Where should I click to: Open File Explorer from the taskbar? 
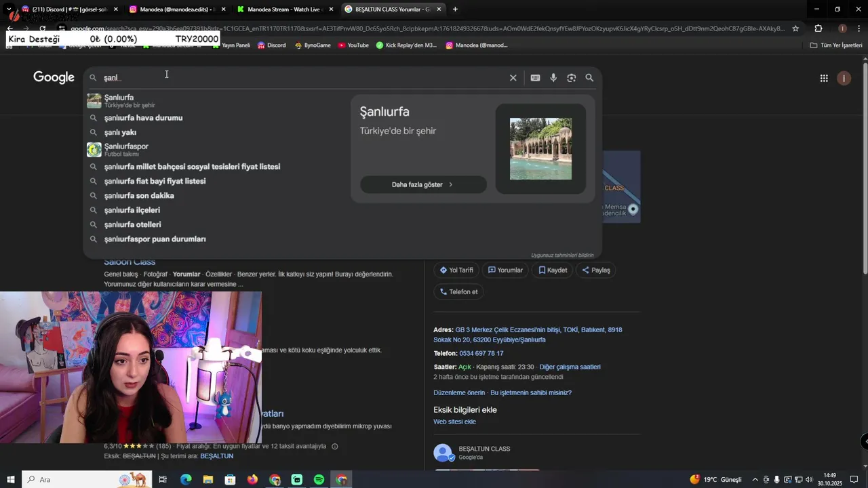[x=208, y=480]
